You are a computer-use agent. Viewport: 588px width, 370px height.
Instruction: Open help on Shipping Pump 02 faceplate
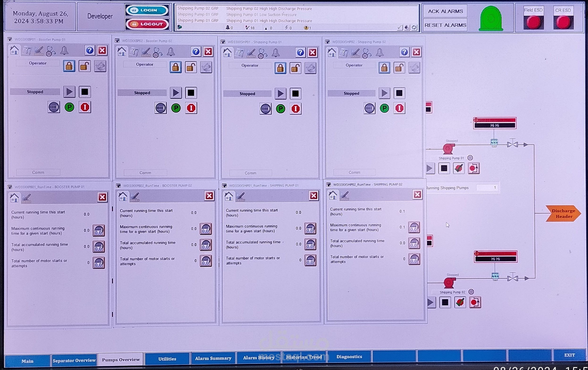tap(404, 52)
